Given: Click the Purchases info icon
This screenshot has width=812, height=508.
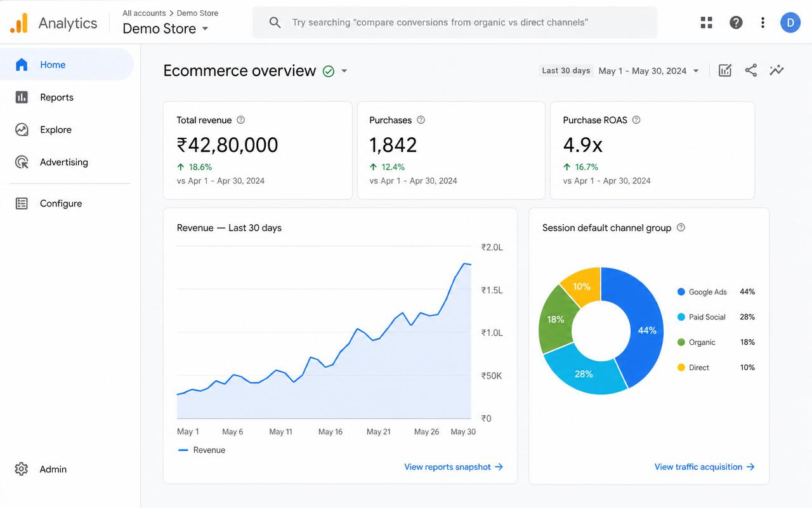Looking at the screenshot, I should pyautogui.click(x=421, y=120).
